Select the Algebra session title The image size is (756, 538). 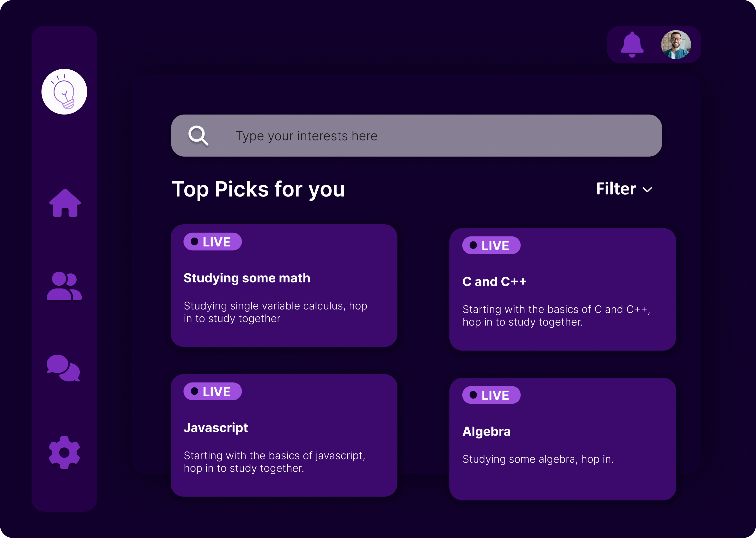coord(486,431)
